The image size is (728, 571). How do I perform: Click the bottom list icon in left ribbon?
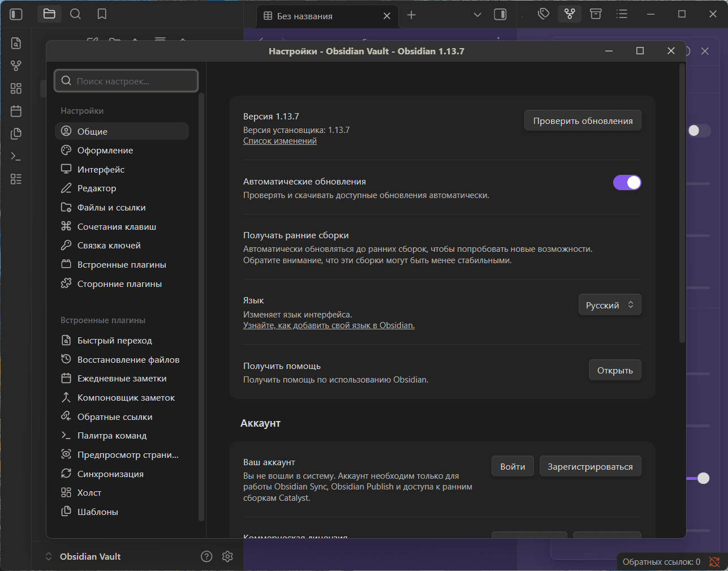click(x=16, y=179)
